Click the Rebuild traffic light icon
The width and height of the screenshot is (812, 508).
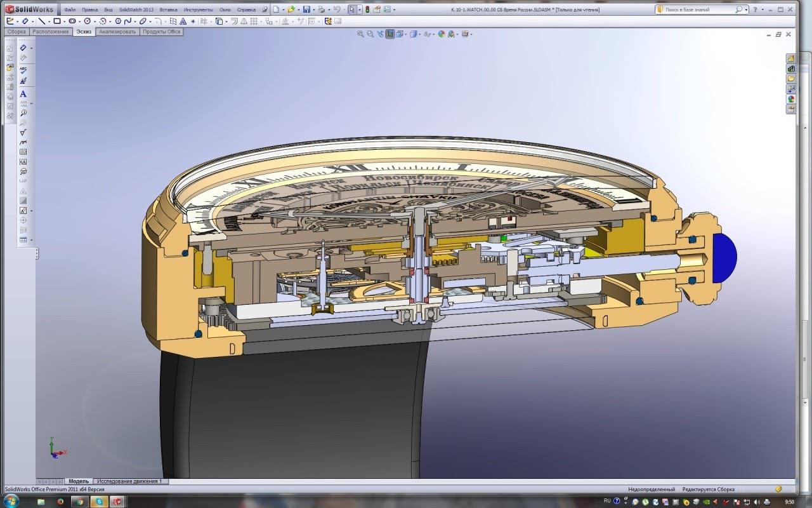[x=367, y=10]
